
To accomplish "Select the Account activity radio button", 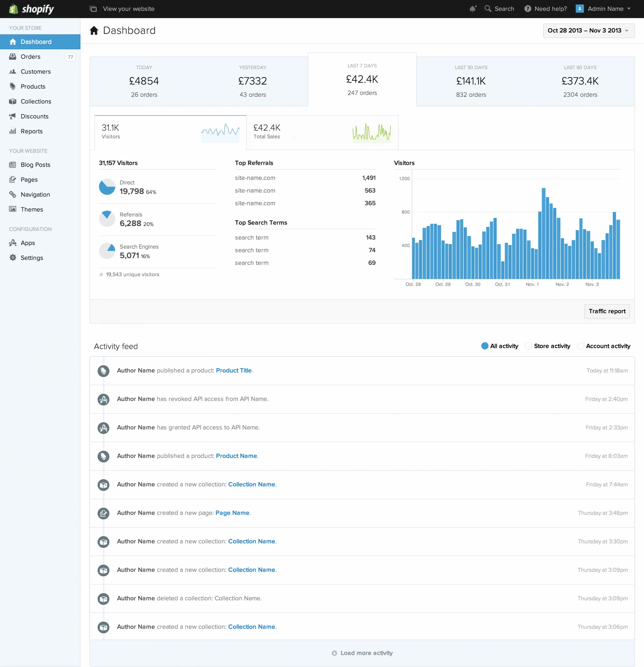I will click(580, 346).
